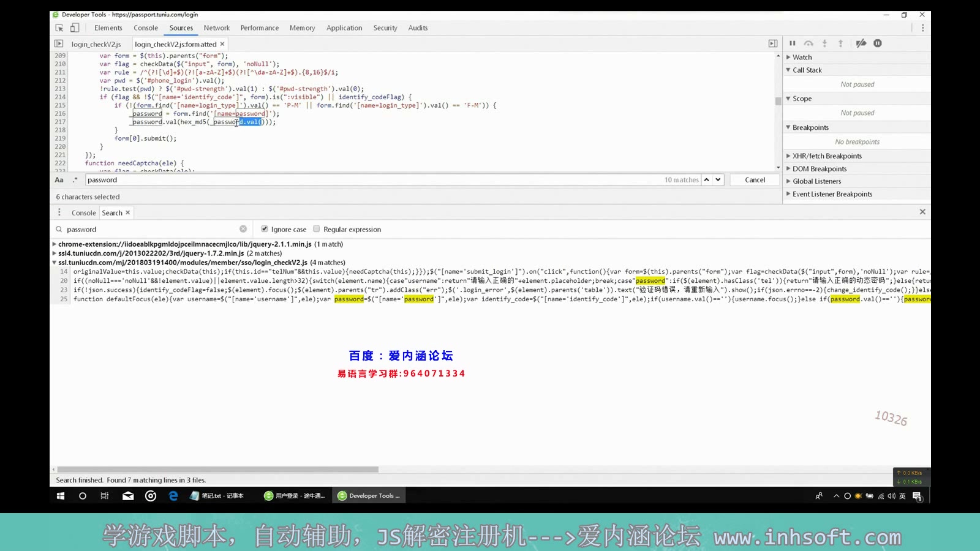Image resolution: width=980 pixels, height=551 pixels.
Task: Open the Windows Start menu
Action: point(61,496)
